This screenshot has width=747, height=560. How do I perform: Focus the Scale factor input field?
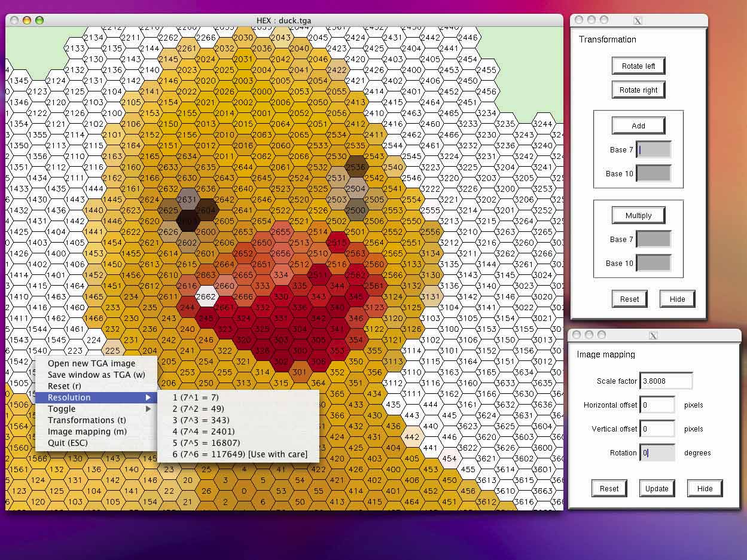coord(666,381)
